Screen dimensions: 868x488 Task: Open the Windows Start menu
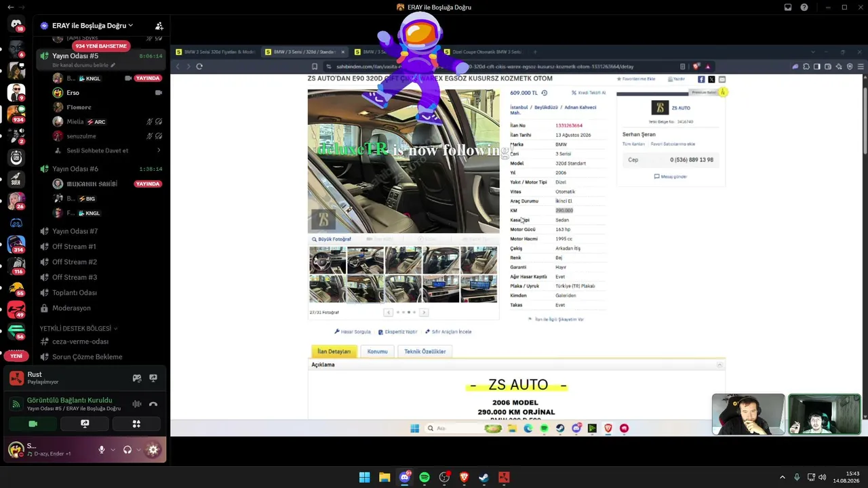coord(365,477)
